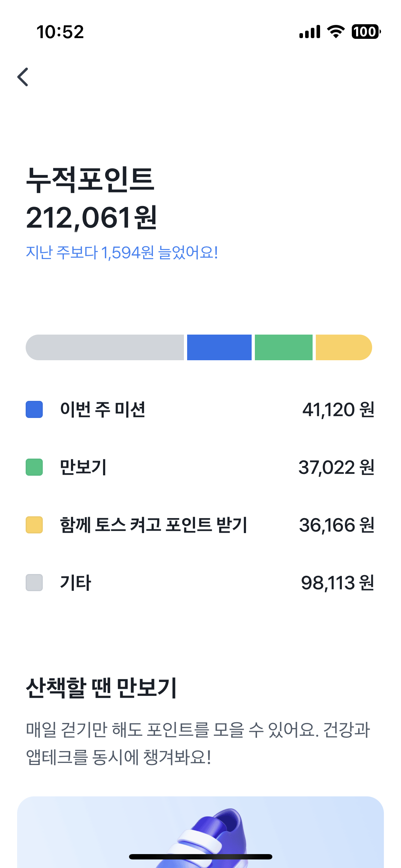Click the gray segment of the points bar
The height and width of the screenshot is (868, 401).
[x=105, y=347]
